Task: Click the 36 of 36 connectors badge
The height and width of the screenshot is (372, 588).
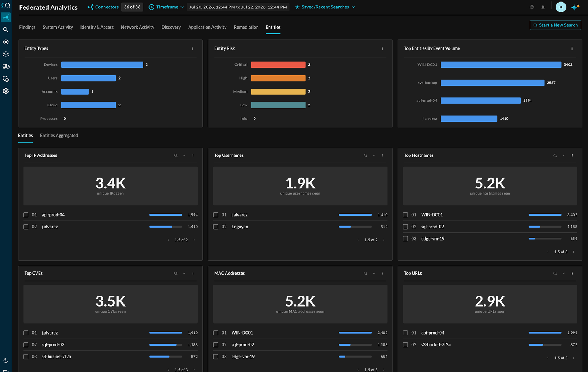Action: 132,7
